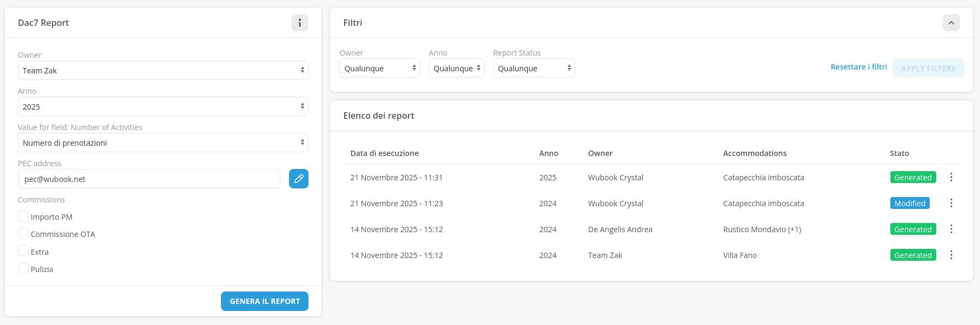Click the Apply Filters button
Viewport: 980px width, 325px height.
pos(928,68)
